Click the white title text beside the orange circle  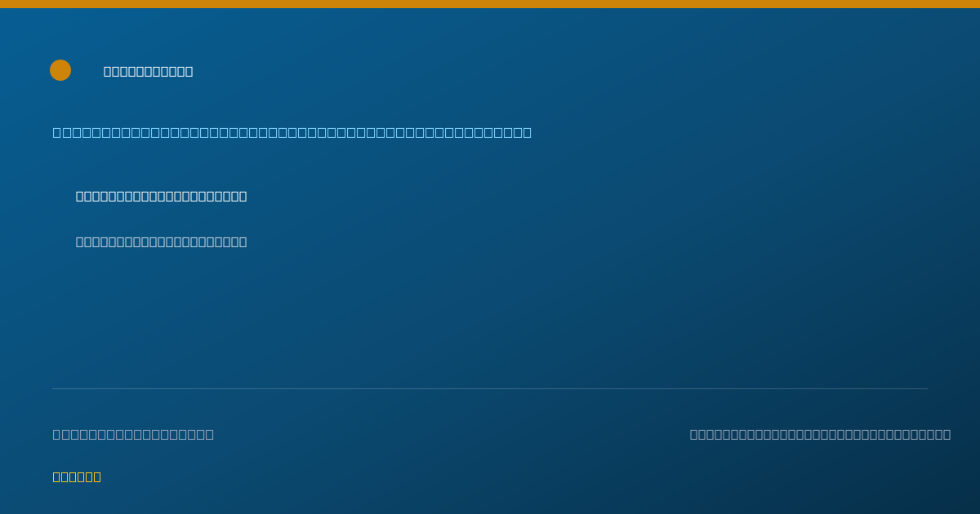pyautogui.click(x=149, y=71)
